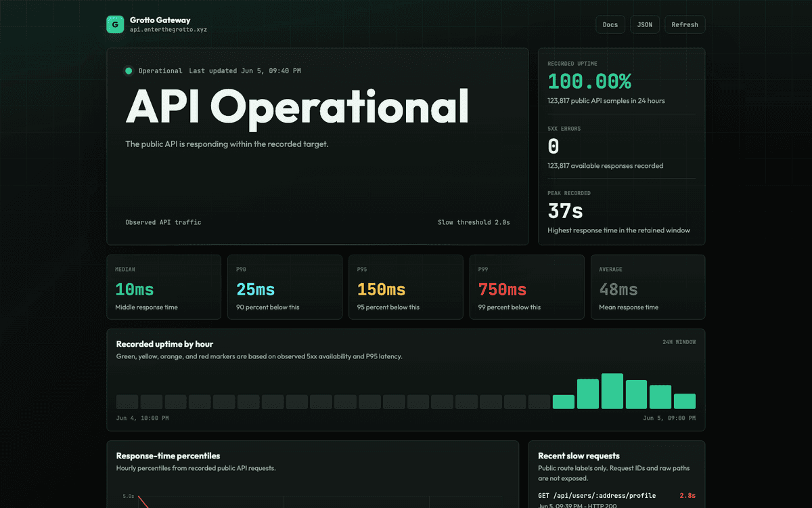The height and width of the screenshot is (508, 812).
Task: Click the API Operational headline
Action: click(297, 108)
